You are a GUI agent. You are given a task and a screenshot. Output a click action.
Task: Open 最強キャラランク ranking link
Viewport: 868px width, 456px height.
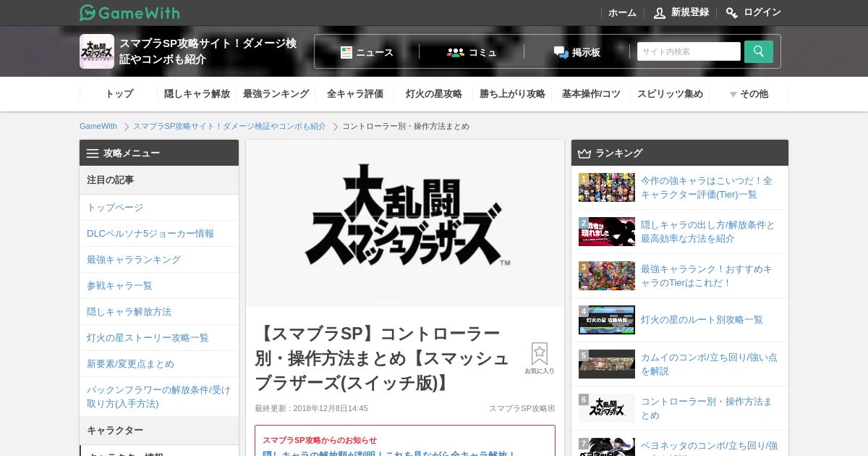click(x=706, y=276)
